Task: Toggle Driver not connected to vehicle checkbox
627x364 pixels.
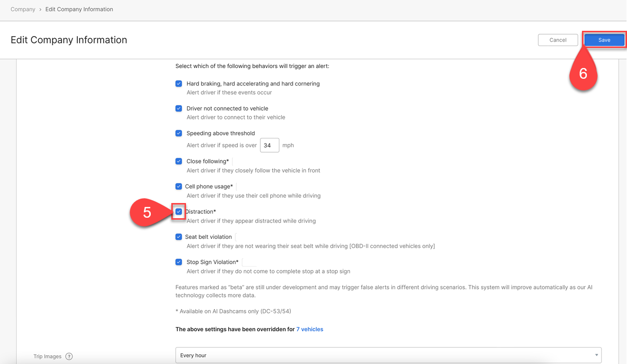Action: point(179,108)
